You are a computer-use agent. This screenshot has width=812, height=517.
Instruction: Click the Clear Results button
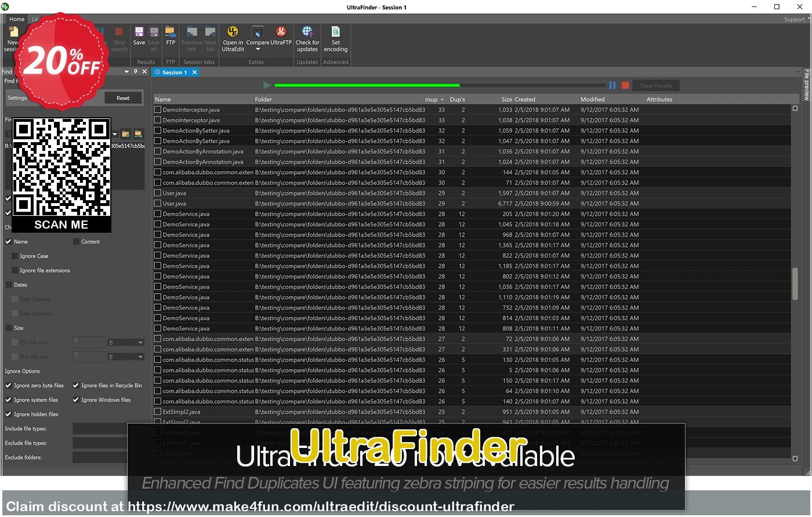point(656,85)
